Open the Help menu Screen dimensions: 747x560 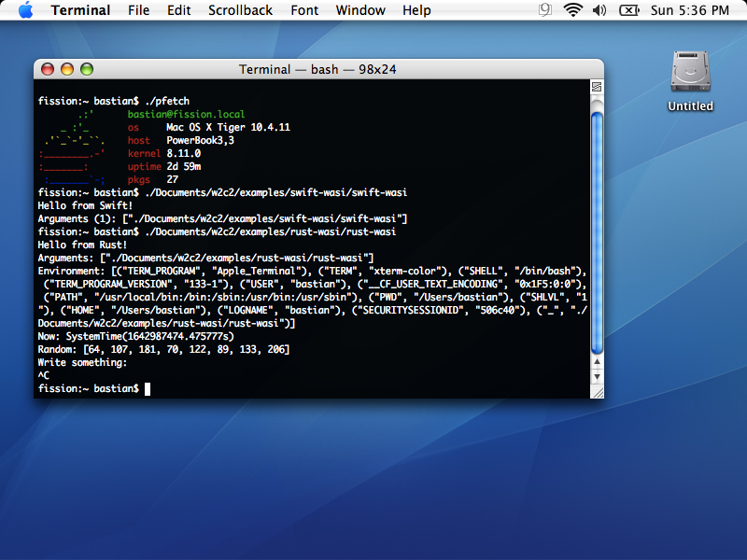click(416, 10)
